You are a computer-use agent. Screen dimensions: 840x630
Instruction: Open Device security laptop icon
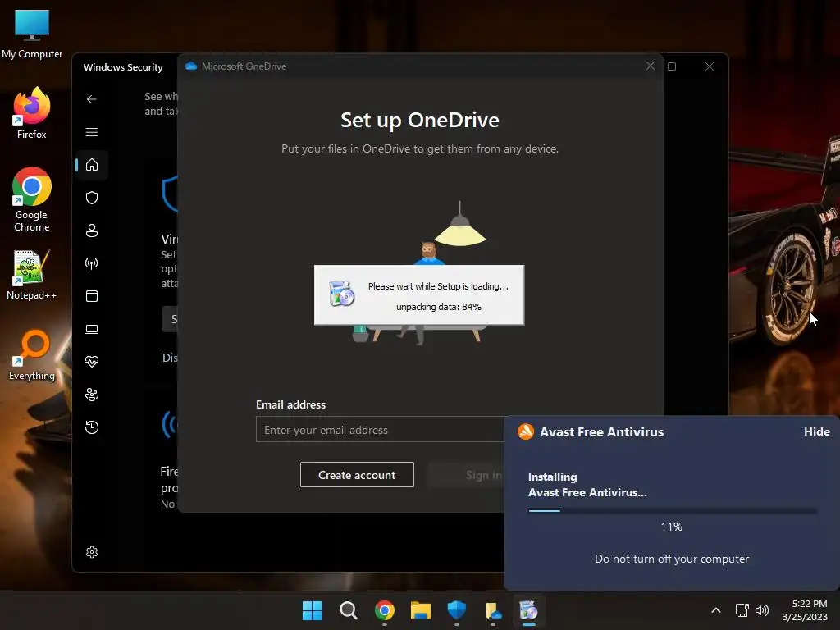[92, 329]
